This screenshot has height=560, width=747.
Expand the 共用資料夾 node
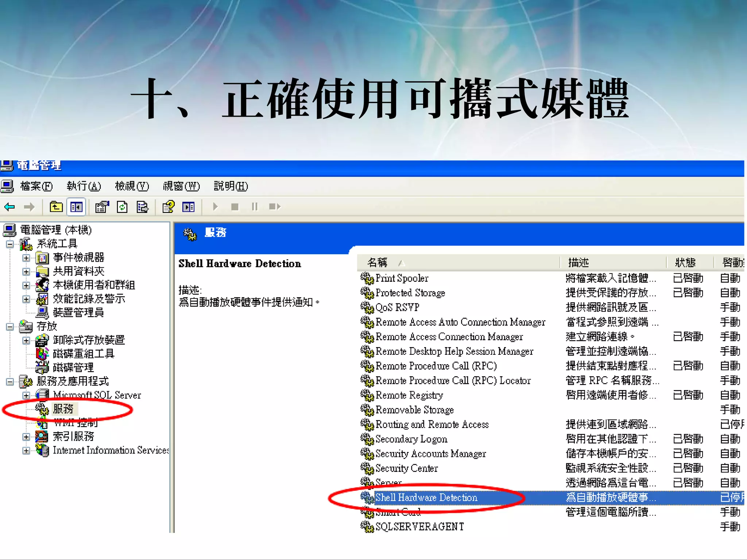point(26,272)
